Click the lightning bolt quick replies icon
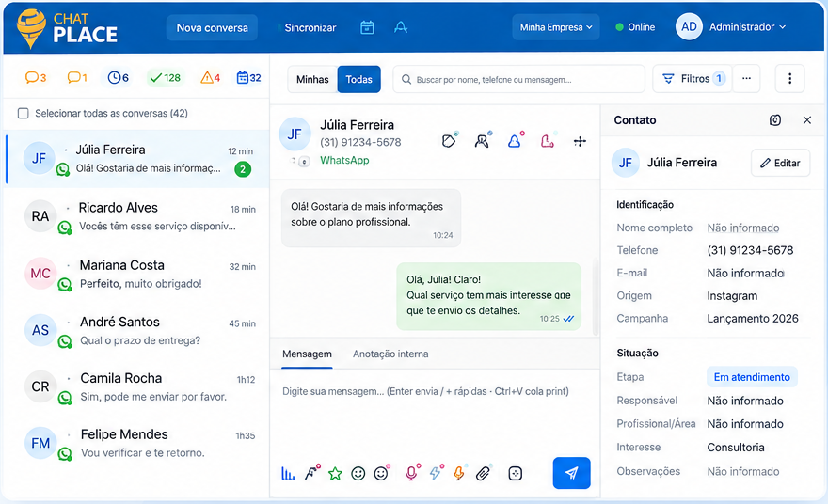The width and height of the screenshot is (828, 504). [437, 473]
